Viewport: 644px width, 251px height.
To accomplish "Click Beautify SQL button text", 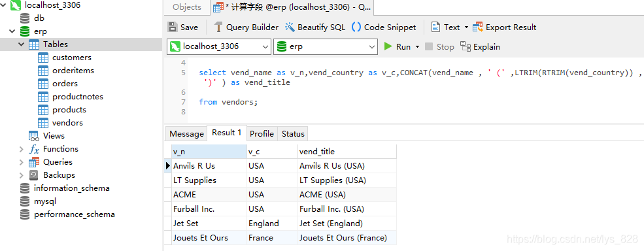I will (322, 27).
